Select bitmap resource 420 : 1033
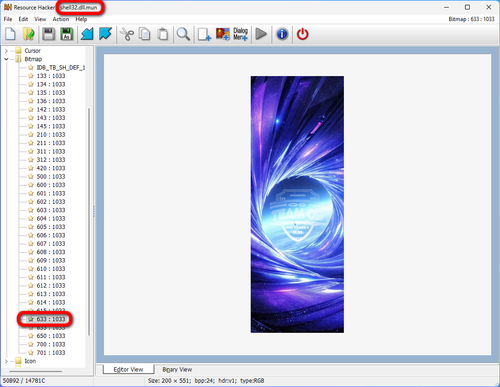The image size is (500, 387). click(51, 168)
